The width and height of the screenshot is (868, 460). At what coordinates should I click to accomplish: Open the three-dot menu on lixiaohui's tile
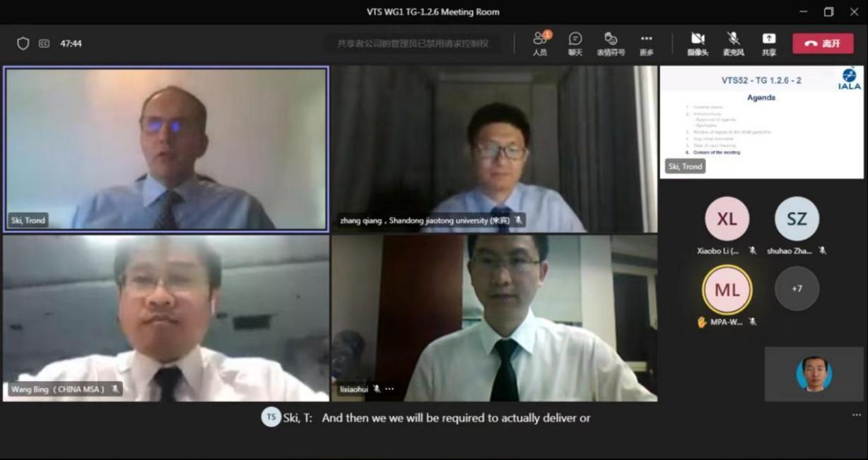pyautogui.click(x=389, y=389)
